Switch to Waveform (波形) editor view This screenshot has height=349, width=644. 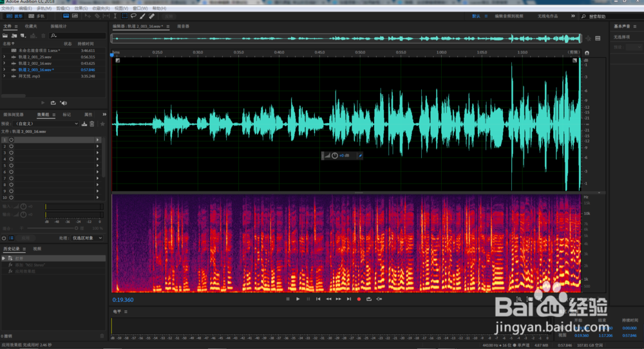(14, 16)
